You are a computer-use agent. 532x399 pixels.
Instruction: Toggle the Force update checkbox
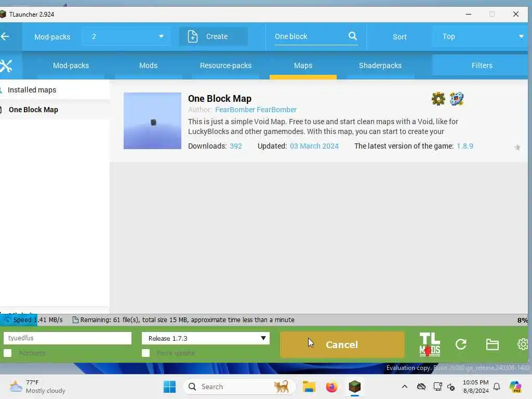click(145, 353)
